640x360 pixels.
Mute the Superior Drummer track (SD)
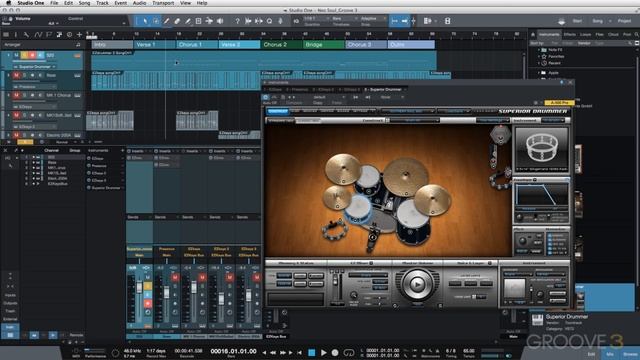pos(16,55)
